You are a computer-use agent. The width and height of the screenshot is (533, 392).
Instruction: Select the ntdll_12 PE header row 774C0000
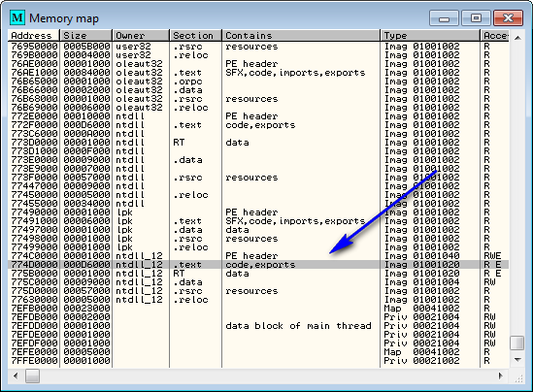[x=258, y=255]
